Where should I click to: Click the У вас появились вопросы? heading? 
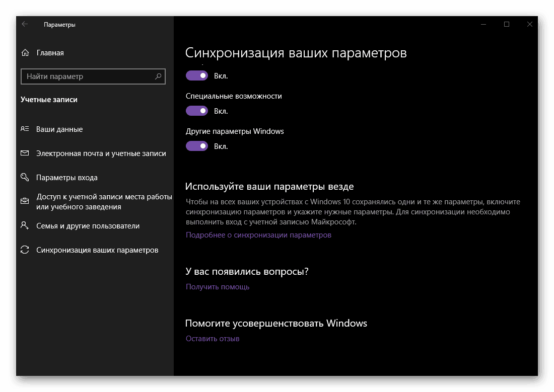coord(247,271)
